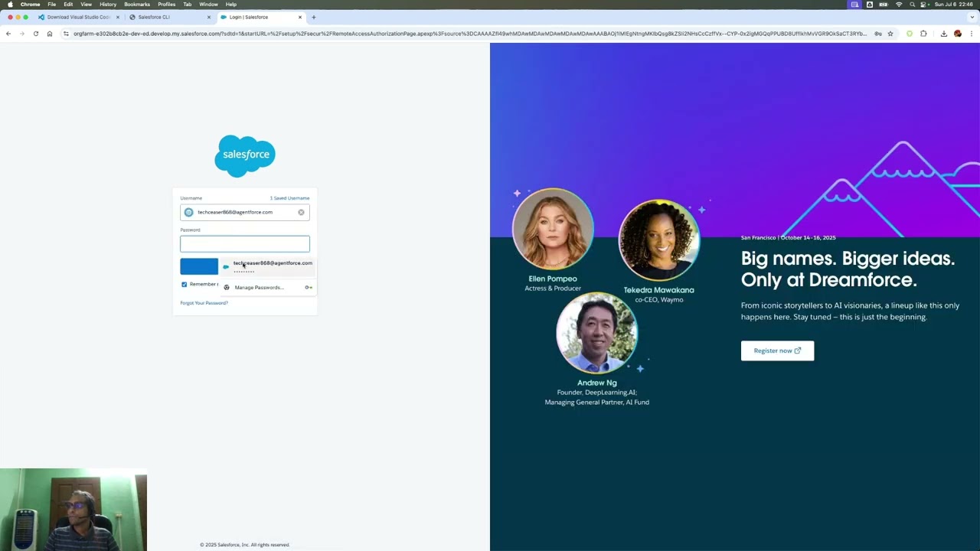Select saved password for techceaser868@agentforce.com
This screenshot has height=551, width=980.
pyautogui.click(x=268, y=266)
